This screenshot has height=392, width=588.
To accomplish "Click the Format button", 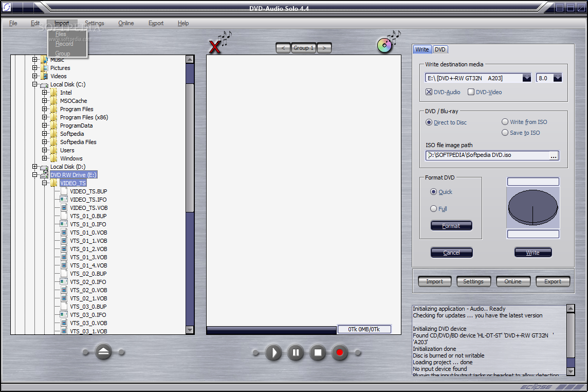I will coord(451,226).
